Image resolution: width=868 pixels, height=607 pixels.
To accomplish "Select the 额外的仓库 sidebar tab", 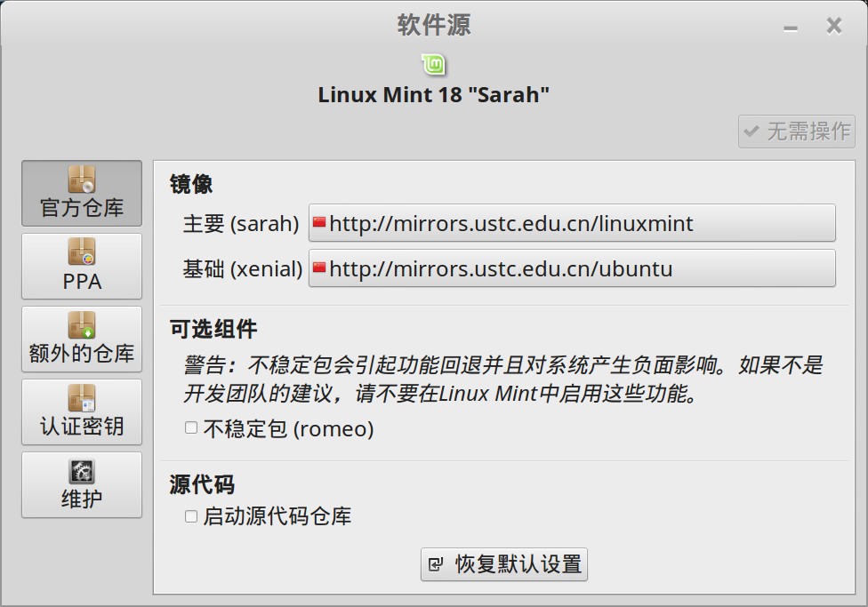I will [x=82, y=339].
